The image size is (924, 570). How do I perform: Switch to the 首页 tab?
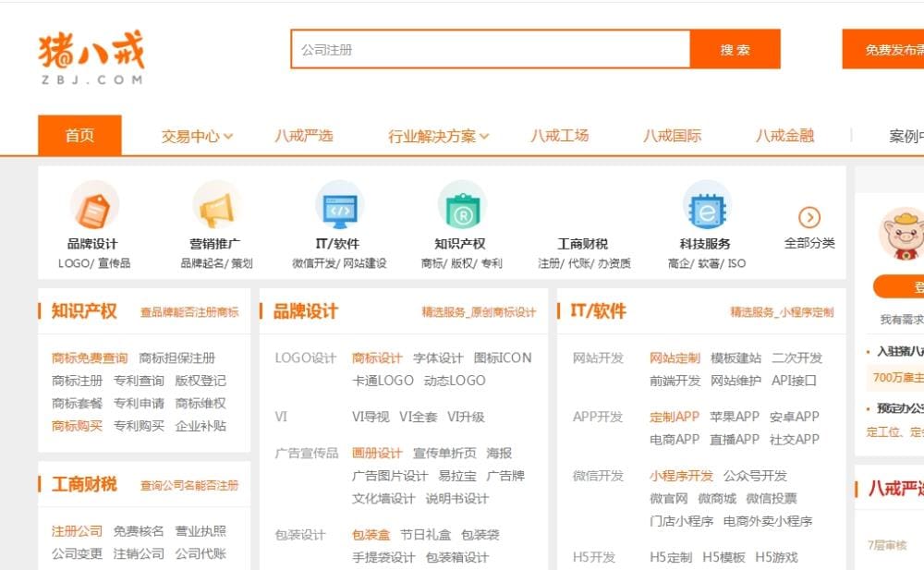pos(79,134)
